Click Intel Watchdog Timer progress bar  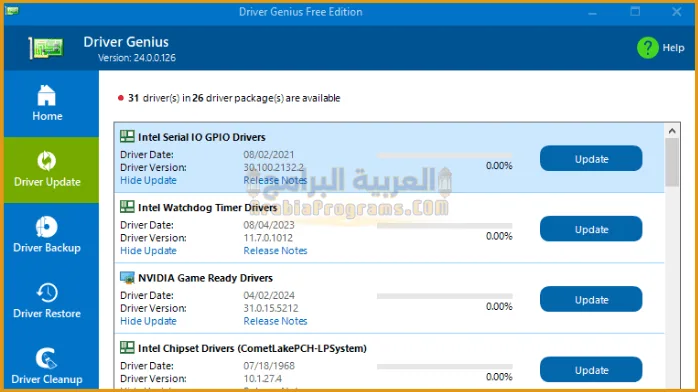click(445, 226)
